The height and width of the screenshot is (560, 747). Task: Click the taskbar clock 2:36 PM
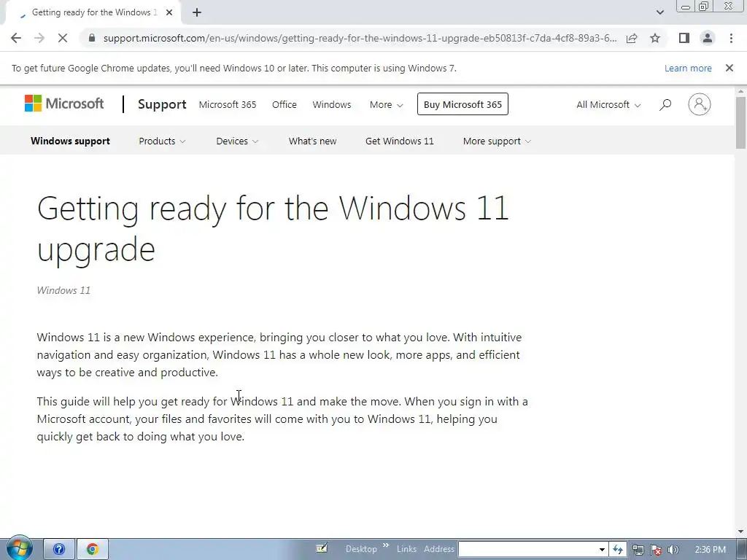[710, 550]
